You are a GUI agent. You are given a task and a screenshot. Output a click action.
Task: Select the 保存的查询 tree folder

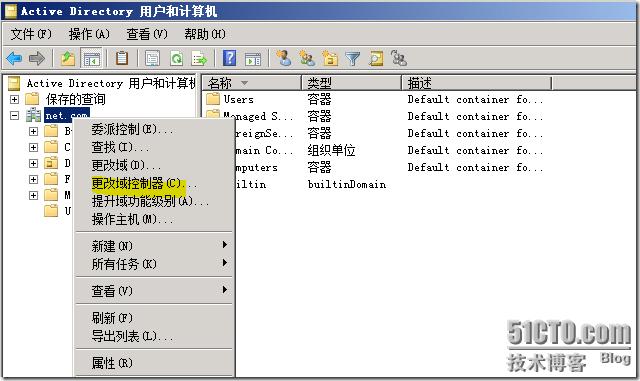[76, 99]
